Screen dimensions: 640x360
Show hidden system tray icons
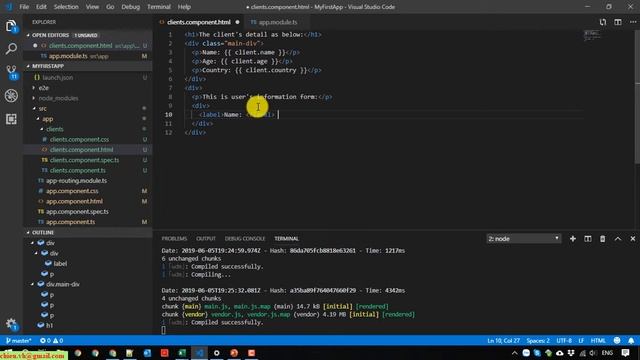(x=514, y=353)
